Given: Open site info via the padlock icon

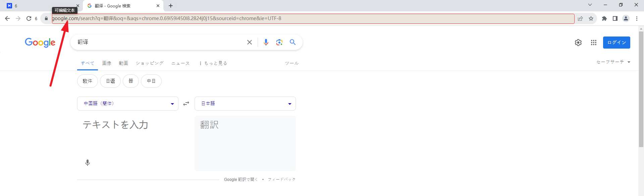Looking at the screenshot, I should (x=46, y=18).
